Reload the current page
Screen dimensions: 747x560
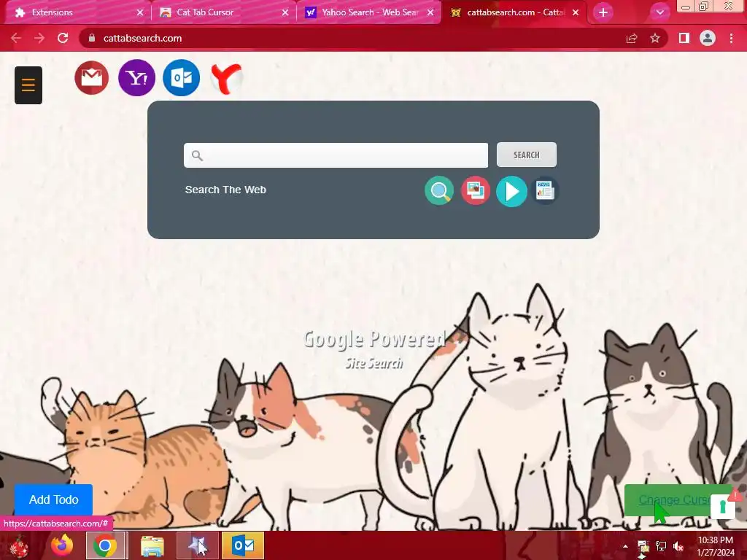(63, 38)
